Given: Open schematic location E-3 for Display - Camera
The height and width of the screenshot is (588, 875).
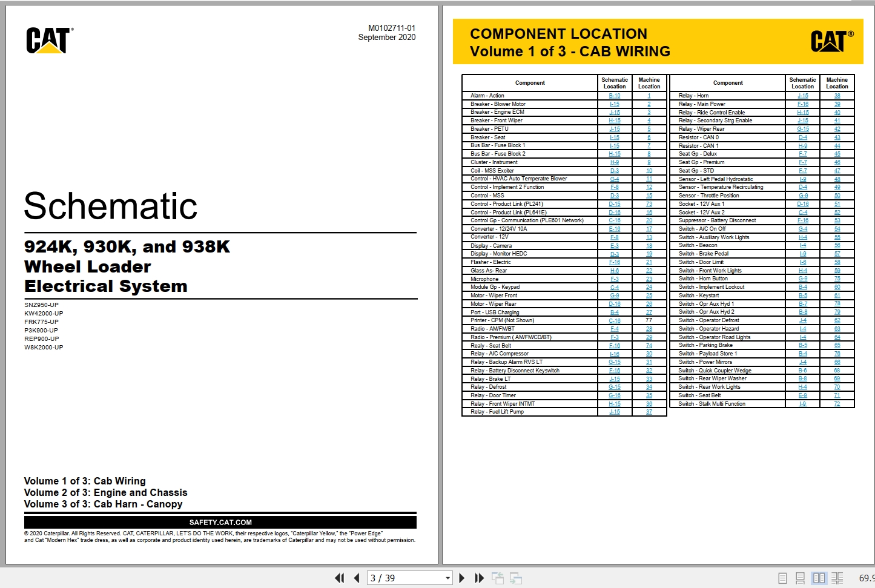Looking at the screenshot, I should (614, 246).
